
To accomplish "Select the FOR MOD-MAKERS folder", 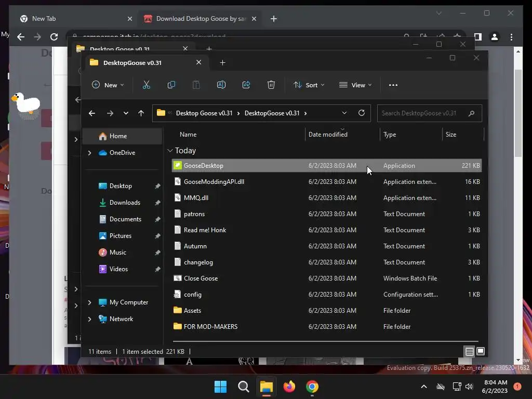I will pos(326,327).
